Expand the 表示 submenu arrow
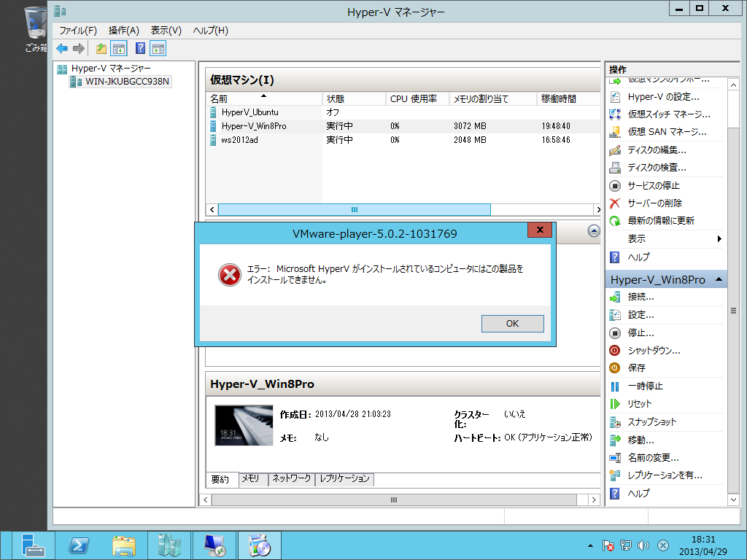This screenshot has width=747, height=560. tap(719, 238)
